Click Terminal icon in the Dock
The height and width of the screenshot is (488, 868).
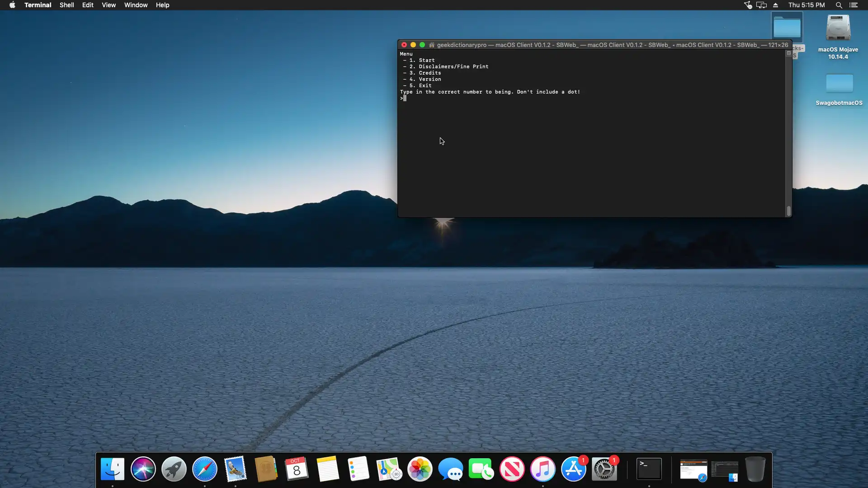coord(649,469)
